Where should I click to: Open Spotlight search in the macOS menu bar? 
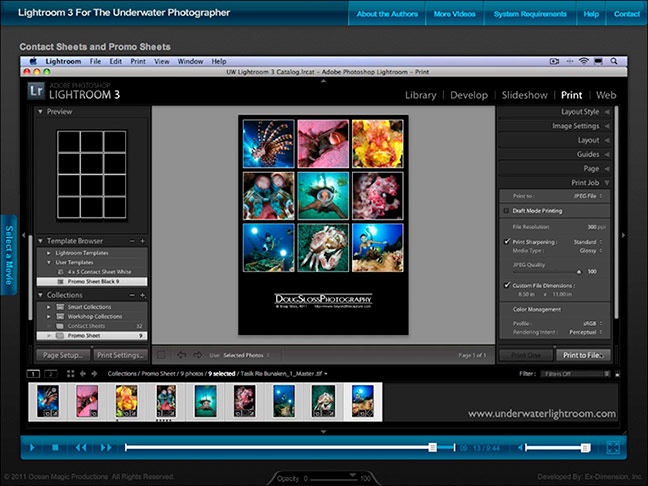[x=614, y=61]
